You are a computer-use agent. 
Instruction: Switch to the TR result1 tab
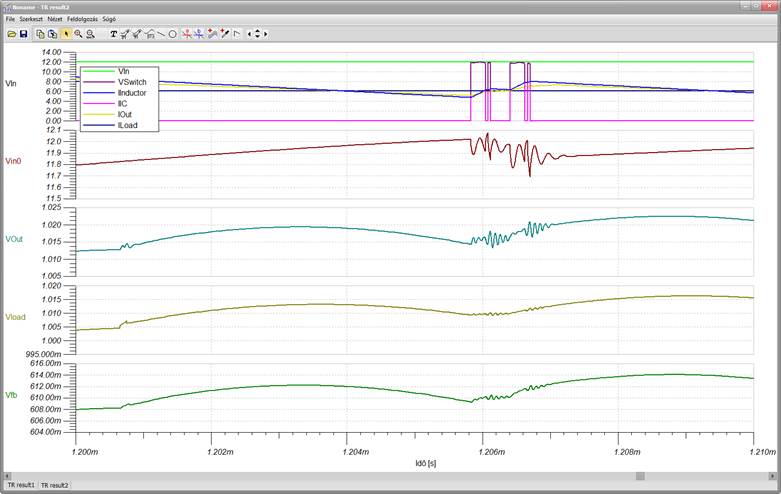click(x=21, y=485)
